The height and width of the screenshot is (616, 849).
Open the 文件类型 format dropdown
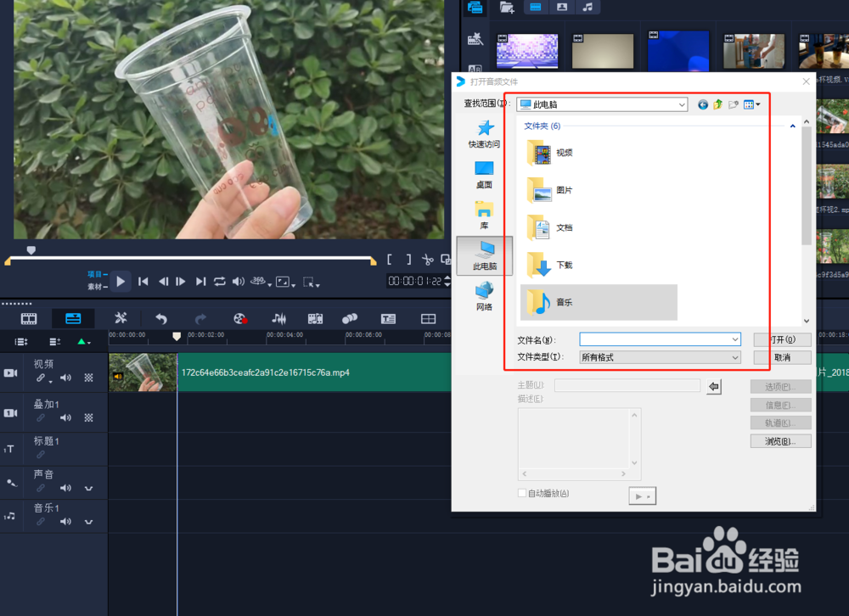(660, 357)
